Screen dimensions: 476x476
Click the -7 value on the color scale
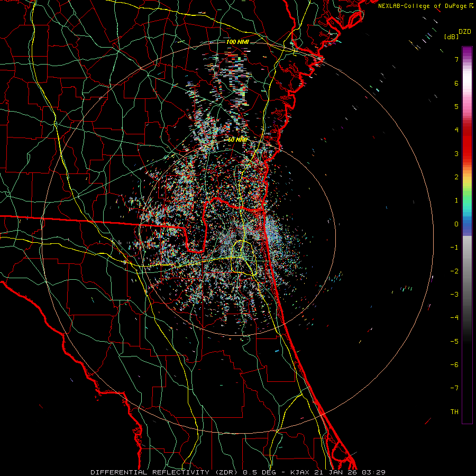pyautogui.click(x=454, y=388)
